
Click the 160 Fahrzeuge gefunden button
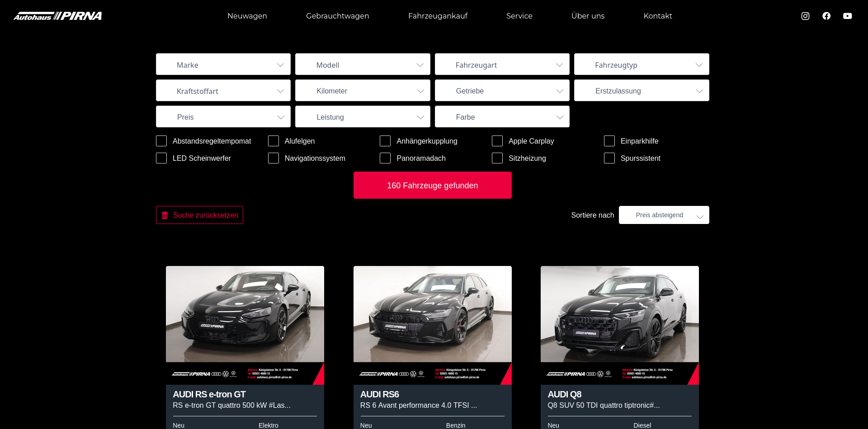pyautogui.click(x=432, y=185)
